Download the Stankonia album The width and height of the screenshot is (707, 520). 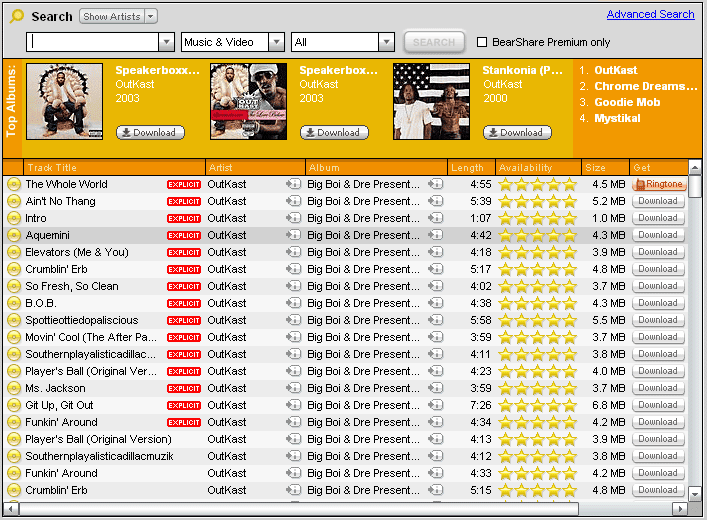pos(517,133)
